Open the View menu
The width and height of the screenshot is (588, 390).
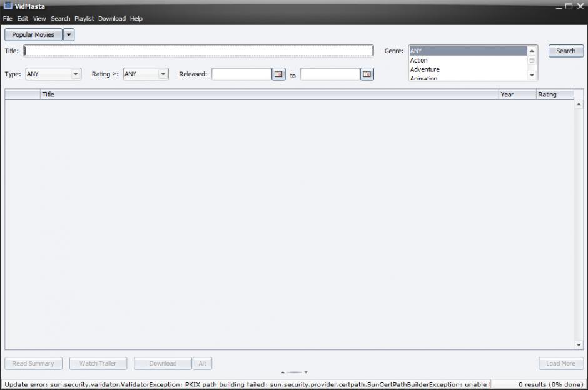pyautogui.click(x=39, y=18)
